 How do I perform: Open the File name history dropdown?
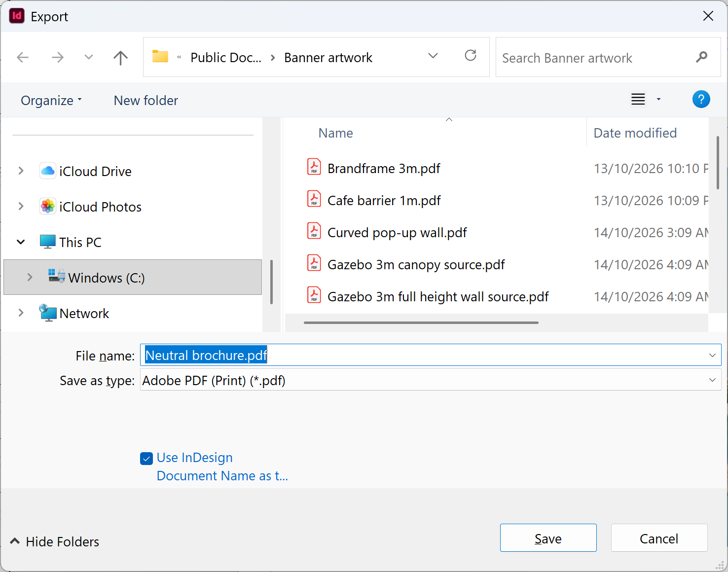[712, 355]
